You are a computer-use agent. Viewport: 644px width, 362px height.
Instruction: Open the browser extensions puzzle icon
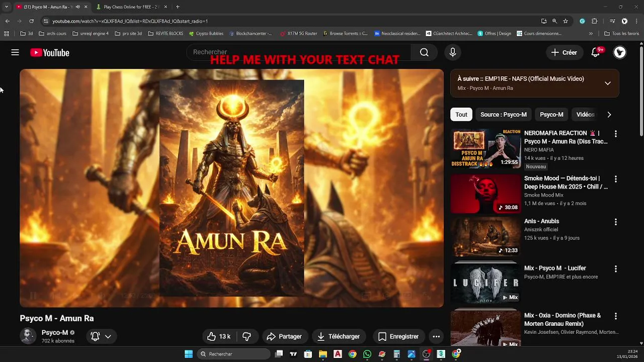click(x=595, y=21)
